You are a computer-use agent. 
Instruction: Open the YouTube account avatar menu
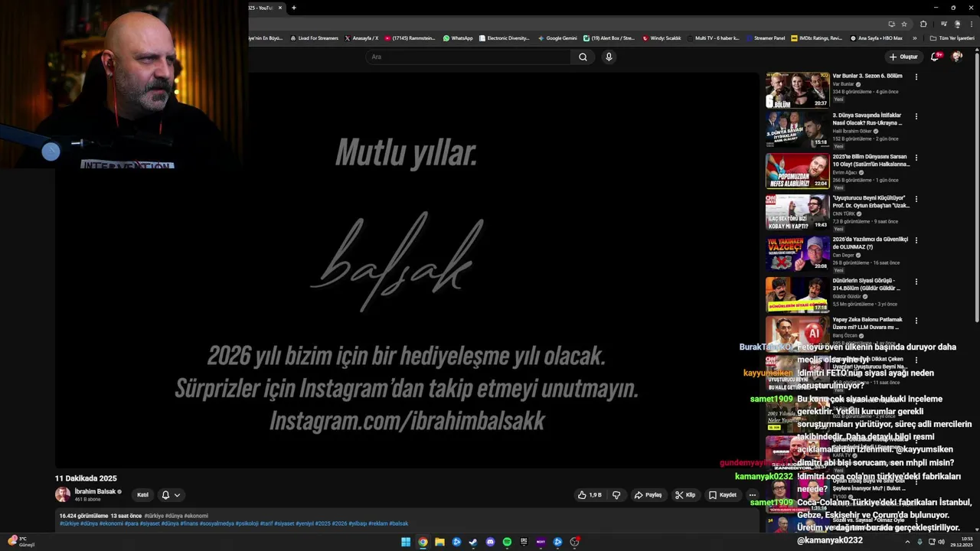click(x=957, y=57)
